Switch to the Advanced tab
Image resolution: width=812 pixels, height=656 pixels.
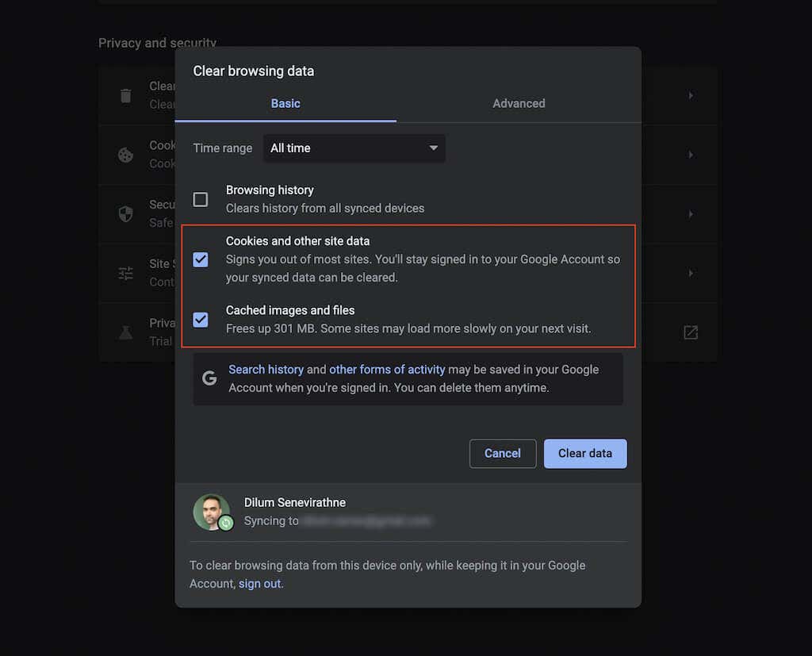click(519, 104)
